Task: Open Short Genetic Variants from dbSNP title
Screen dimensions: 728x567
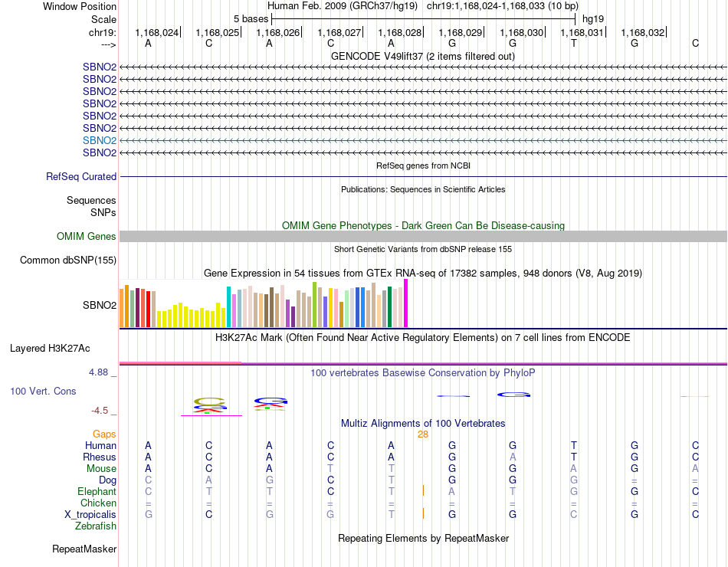Action: [x=423, y=249]
